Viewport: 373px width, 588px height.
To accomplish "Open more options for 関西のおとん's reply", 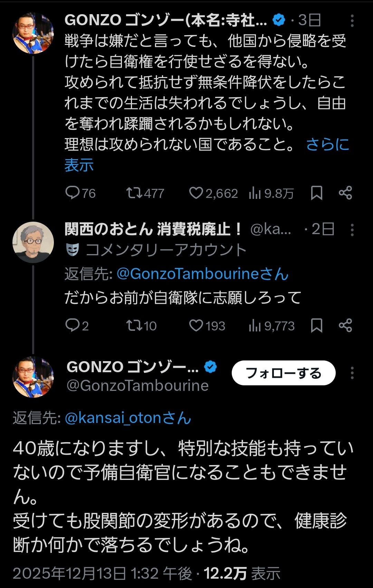I will coord(352,230).
